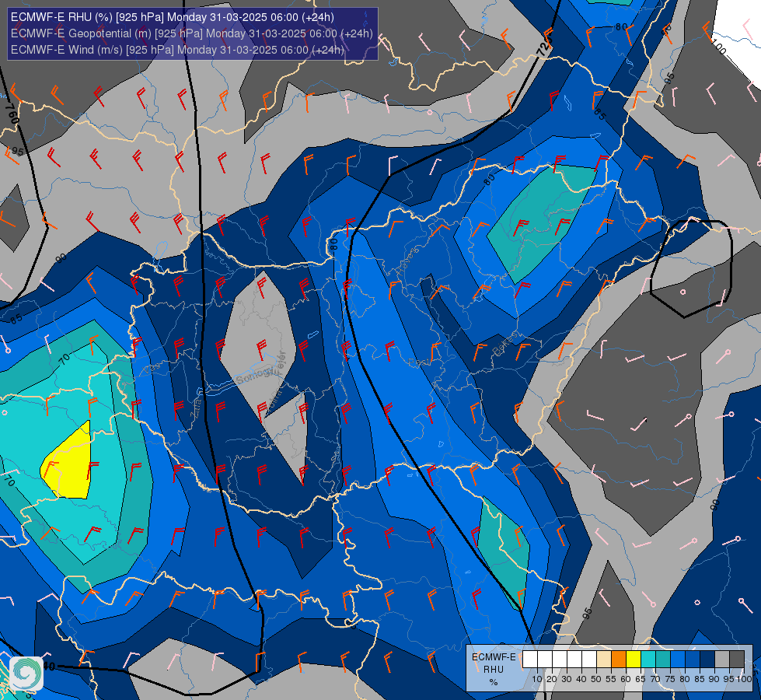Click the 20 tick label in the legend
The image size is (761, 700).
552,679
